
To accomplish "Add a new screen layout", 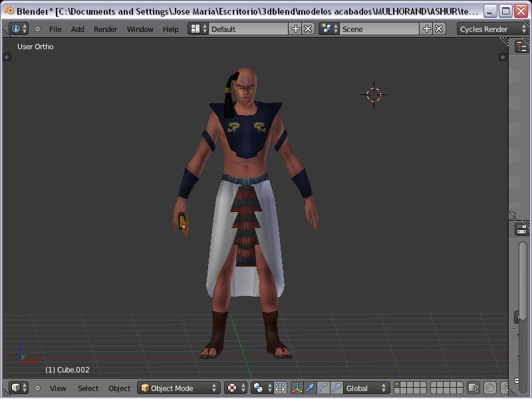I will point(295,29).
